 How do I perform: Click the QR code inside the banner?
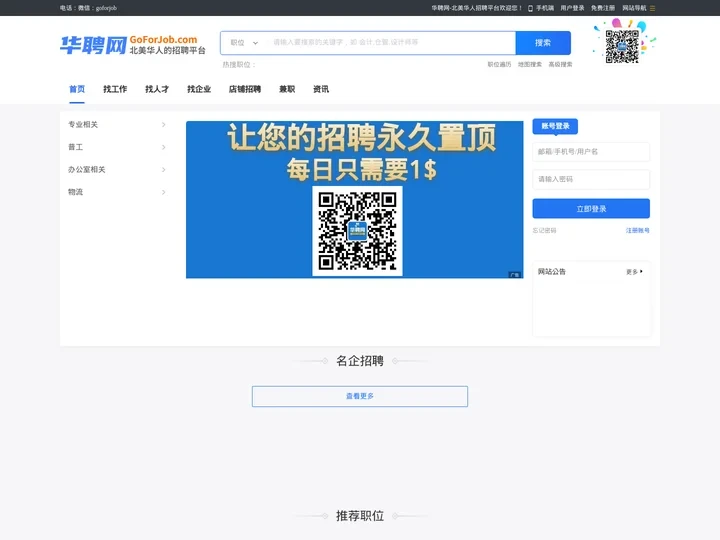click(357, 231)
